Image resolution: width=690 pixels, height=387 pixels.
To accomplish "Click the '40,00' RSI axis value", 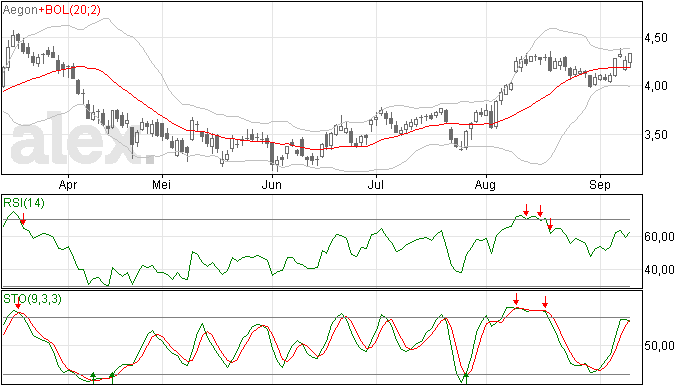I will (x=659, y=269).
